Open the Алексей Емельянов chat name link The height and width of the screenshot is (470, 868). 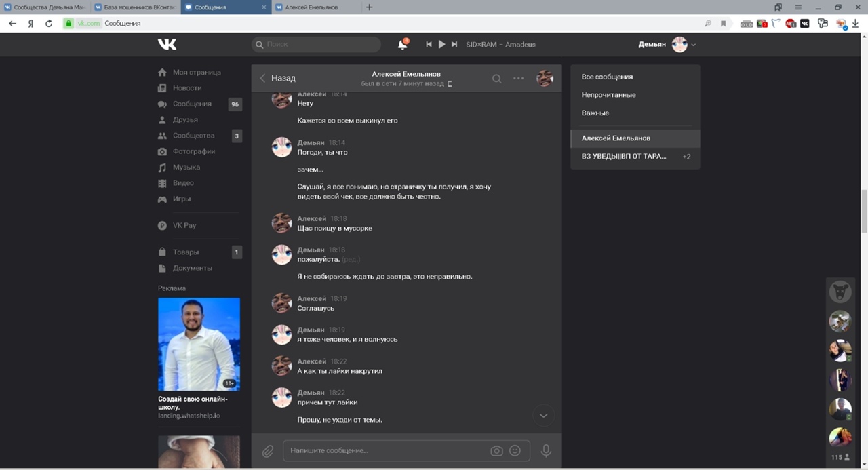coord(406,74)
